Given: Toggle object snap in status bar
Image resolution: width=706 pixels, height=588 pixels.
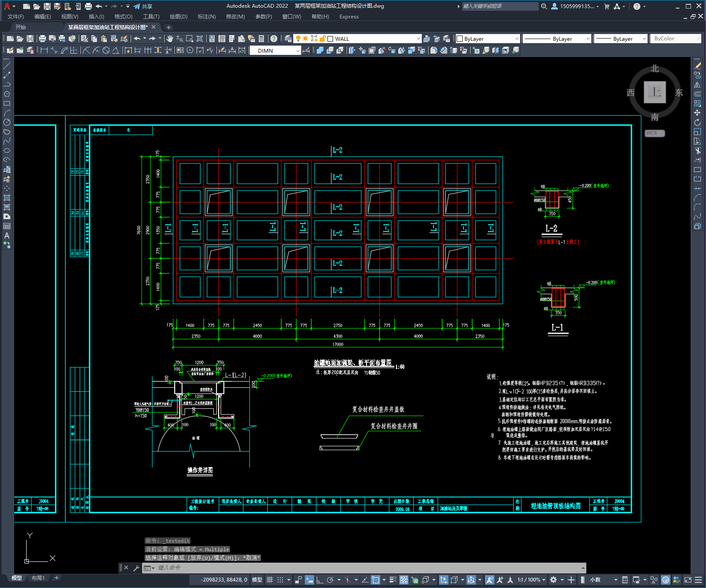Looking at the screenshot, I should [376, 580].
